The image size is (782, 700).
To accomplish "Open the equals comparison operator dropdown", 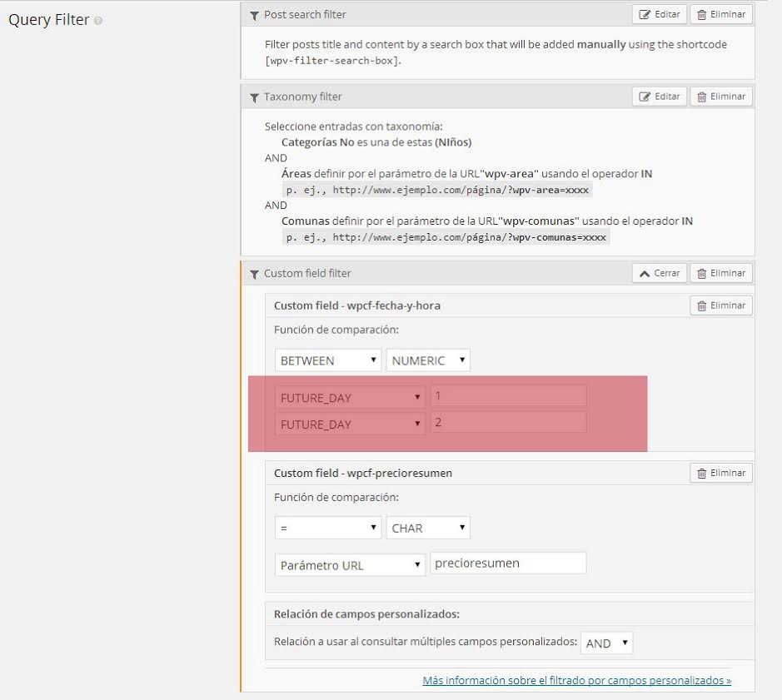I will tap(327, 528).
